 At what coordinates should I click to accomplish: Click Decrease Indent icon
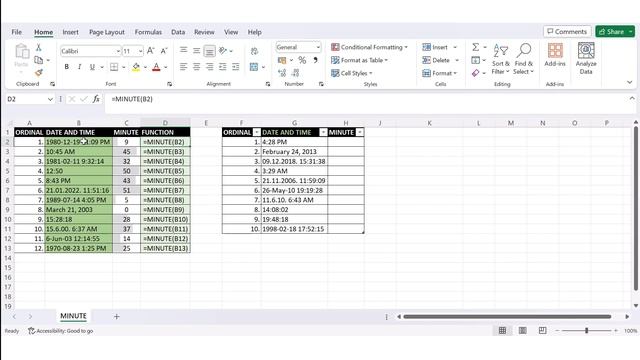pyautogui.click(x=223, y=67)
